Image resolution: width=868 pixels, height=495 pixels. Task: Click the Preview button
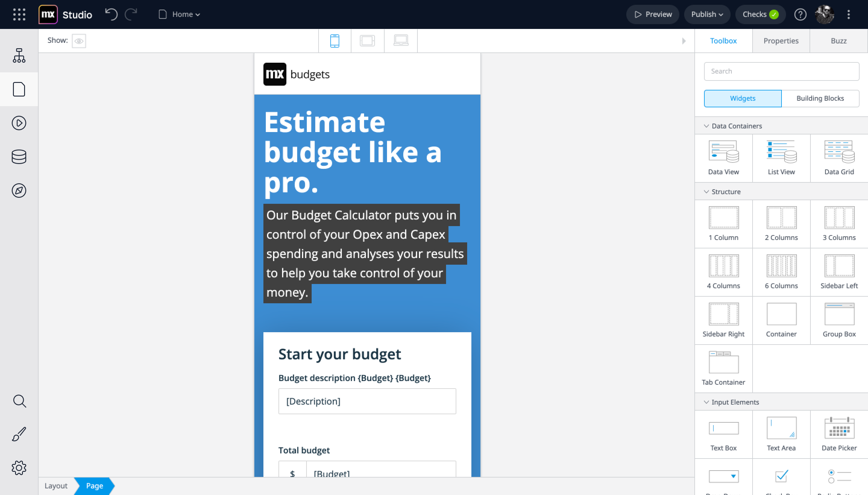click(x=653, y=14)
